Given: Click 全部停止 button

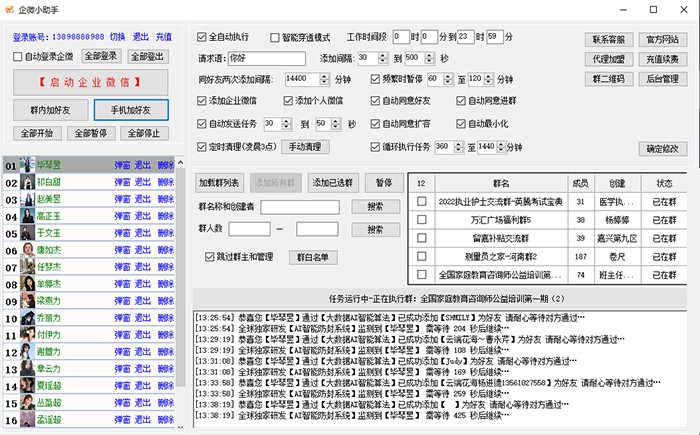Looking at the screenshot, I should tap(144, 133).
